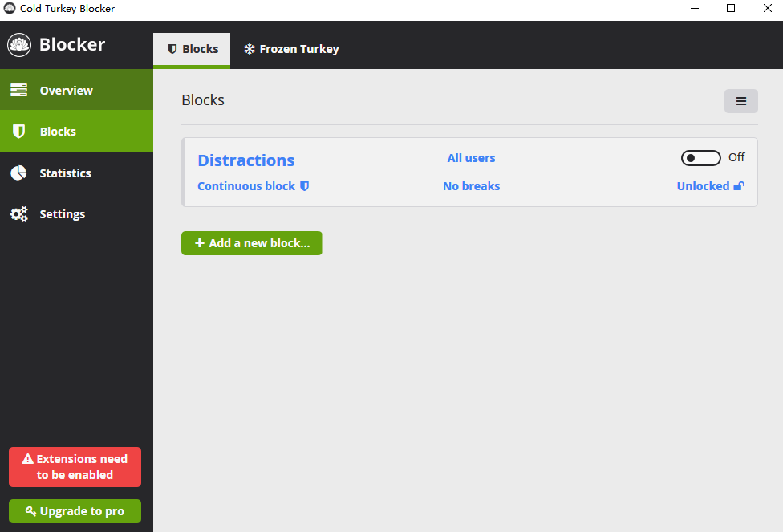Click the snowflake icon on Frozen Turkey tab

click(x=250, y=50)
